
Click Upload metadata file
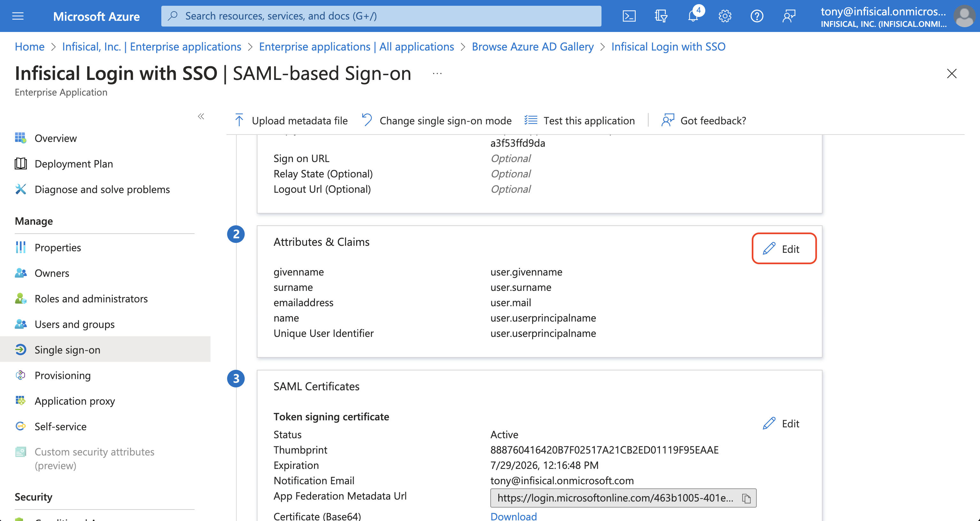pyautogui.click(x=291, y=120)
